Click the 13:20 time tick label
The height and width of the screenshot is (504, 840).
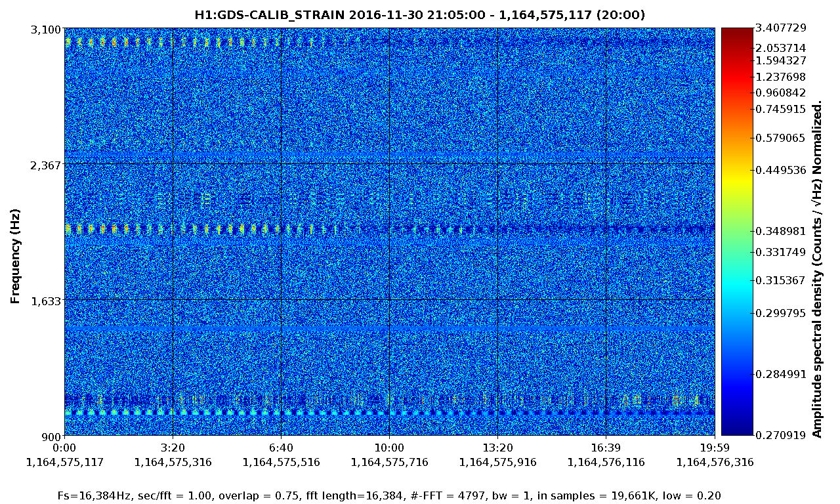tap(497, 448)
